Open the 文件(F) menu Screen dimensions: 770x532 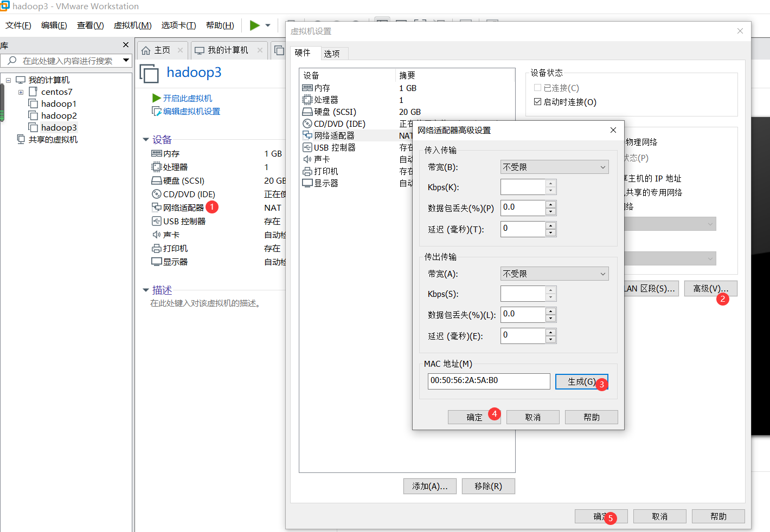[18, 25]
